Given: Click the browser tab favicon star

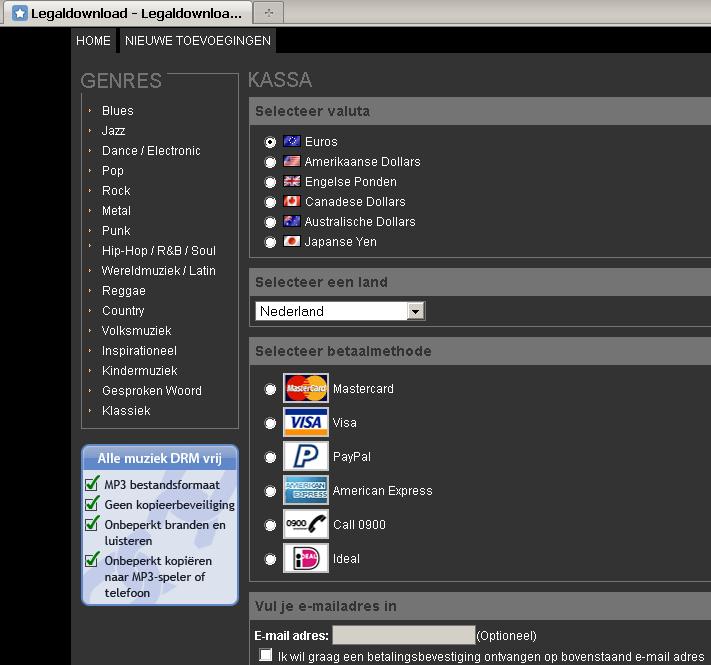Looking at the screenshot, I should (x=19, y=13).
